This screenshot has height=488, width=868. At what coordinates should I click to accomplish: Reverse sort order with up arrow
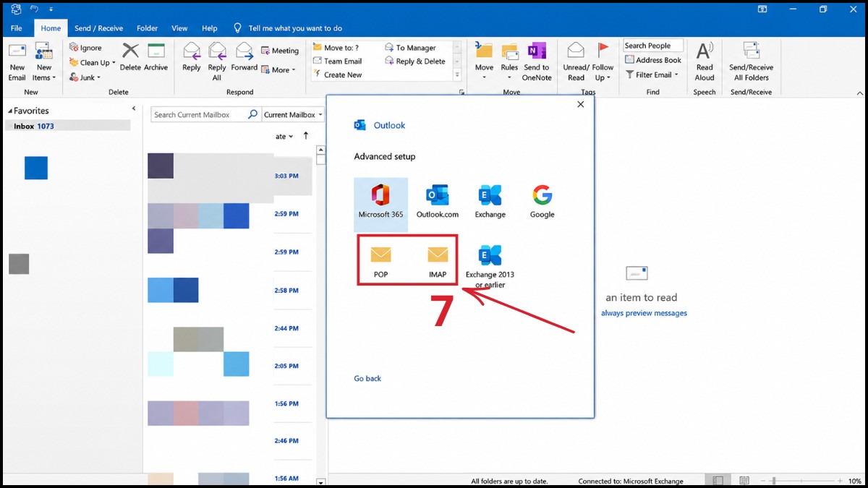(x=306, y=136)
